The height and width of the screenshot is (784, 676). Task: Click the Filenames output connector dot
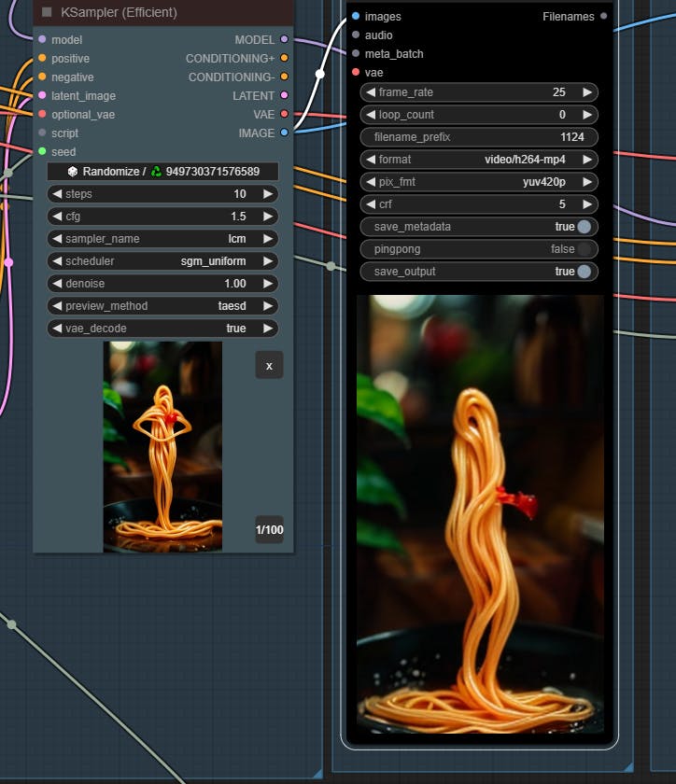pyautogui.click(x=604, y=16)
